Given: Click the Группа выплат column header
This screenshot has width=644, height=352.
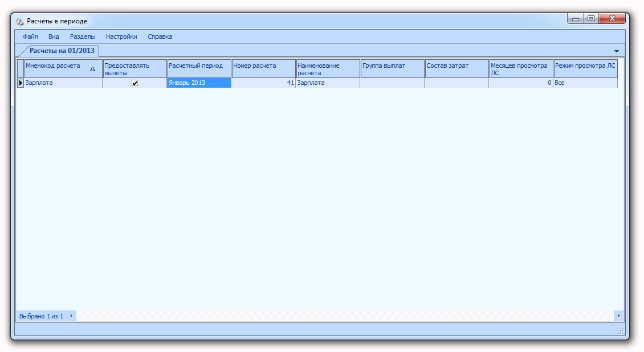Looking at the screenshot, I should point(392,68).
